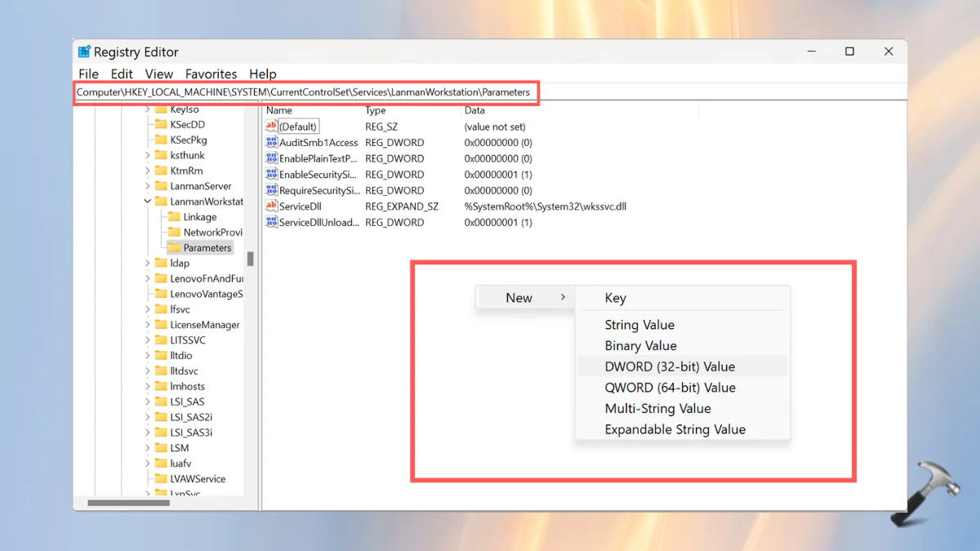This screenshot has width=980, height=551.
Task: Click the ServiceDllUnload DWORD value icon
Action: pos(272,222)
